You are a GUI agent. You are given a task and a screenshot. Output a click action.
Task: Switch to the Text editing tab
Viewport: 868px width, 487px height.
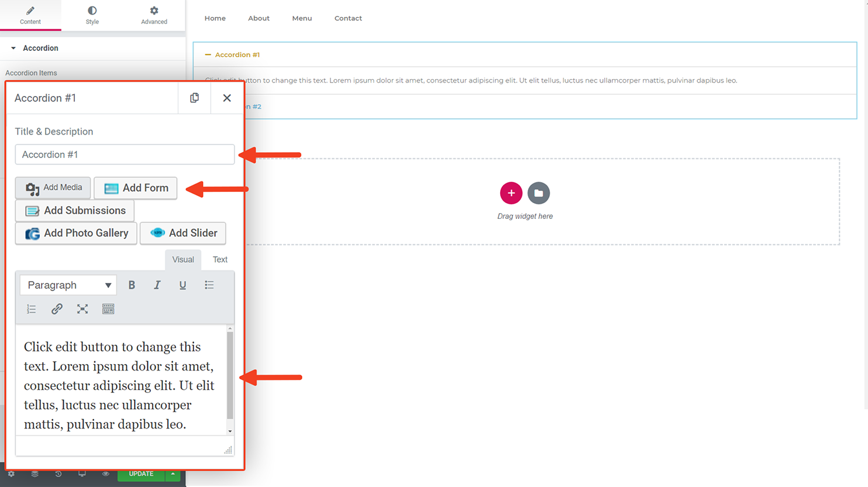coord(219,259)
